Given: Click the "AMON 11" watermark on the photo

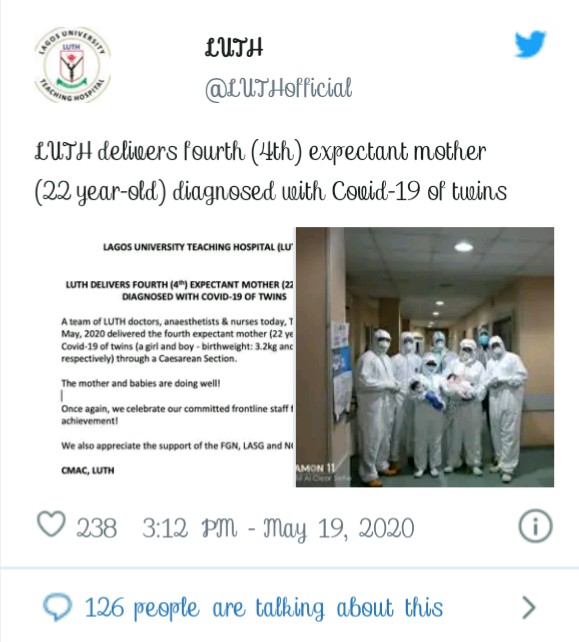Looking at the screenshot, I should [x=316, y=468].
